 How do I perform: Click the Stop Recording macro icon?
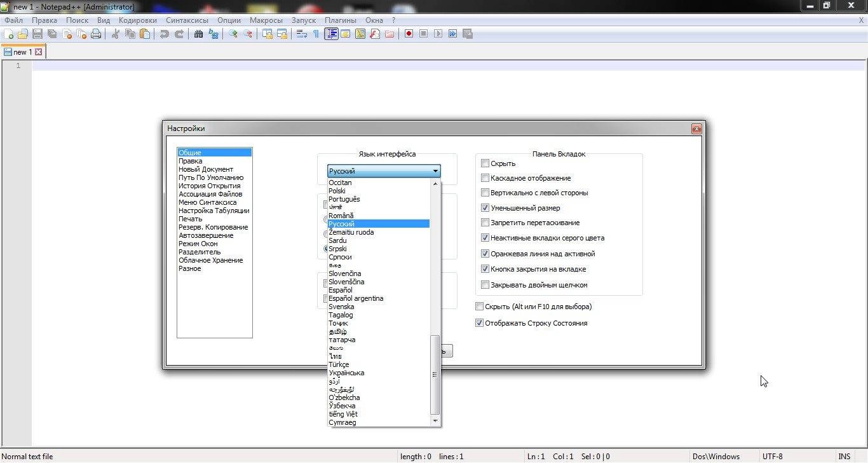click(424, 34)
